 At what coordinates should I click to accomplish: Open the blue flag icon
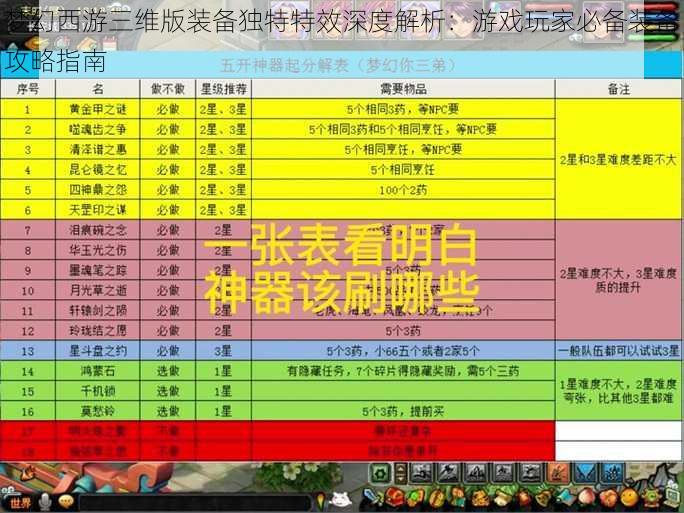[x=566, y=499]
